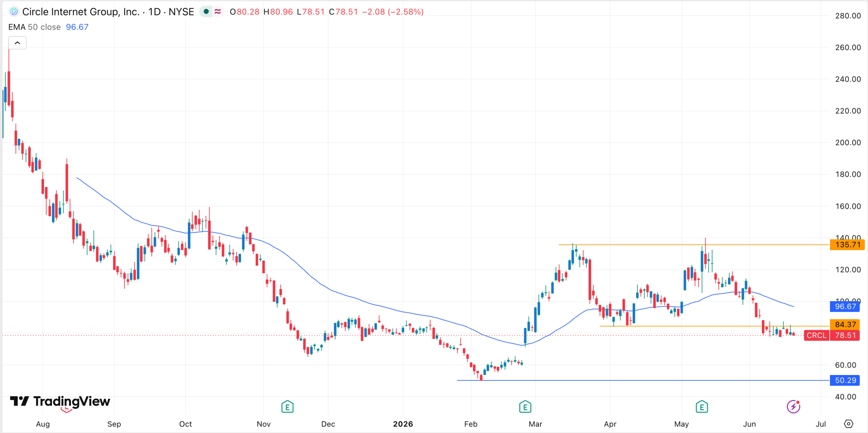
Task: Click the 120.00 price axis label
Action: [848, 269]
